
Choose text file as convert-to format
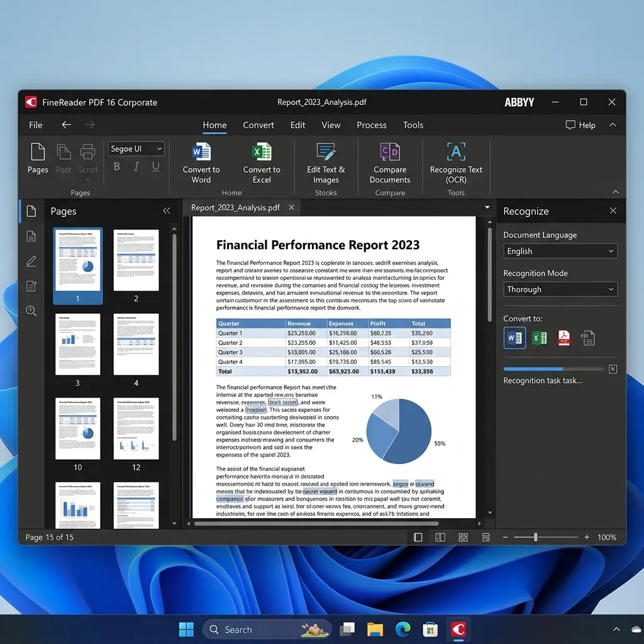click(588, 338)
